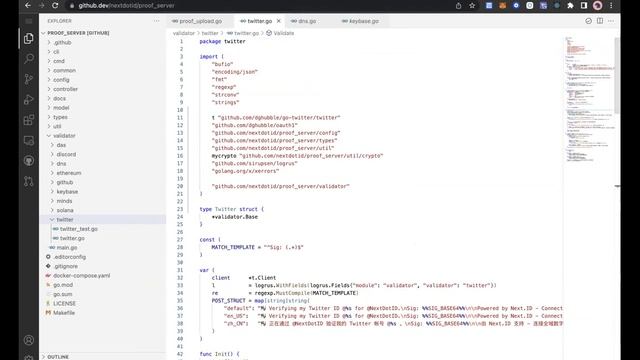
Task: Expand the solana folder
Action: pyautogui.click(x=65, y=210)
